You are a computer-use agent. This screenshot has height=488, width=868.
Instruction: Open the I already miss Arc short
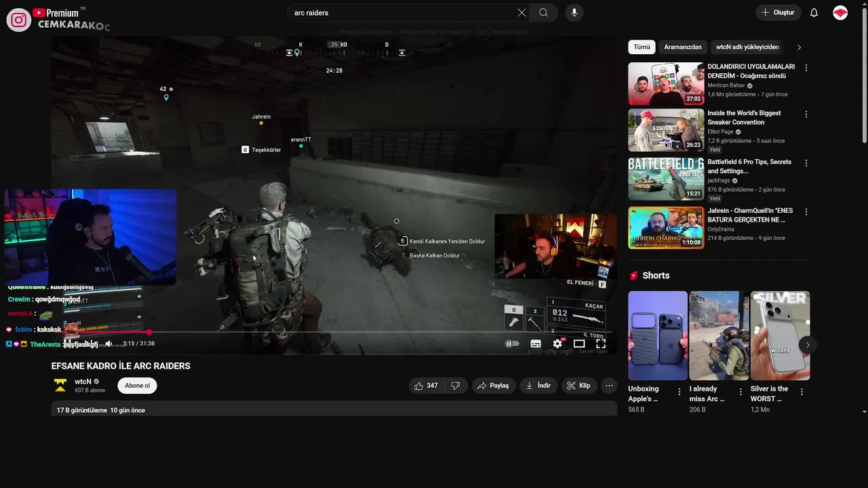[x=719, y=335]
